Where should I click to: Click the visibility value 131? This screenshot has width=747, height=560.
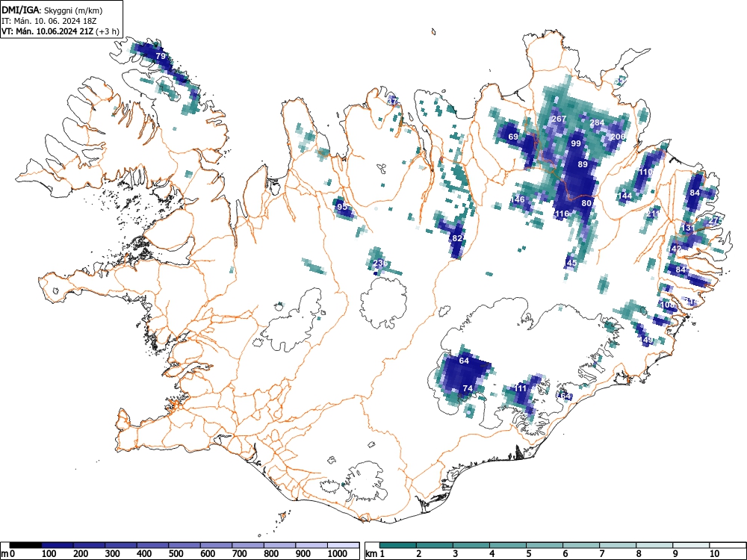click(x=689, y=228)
